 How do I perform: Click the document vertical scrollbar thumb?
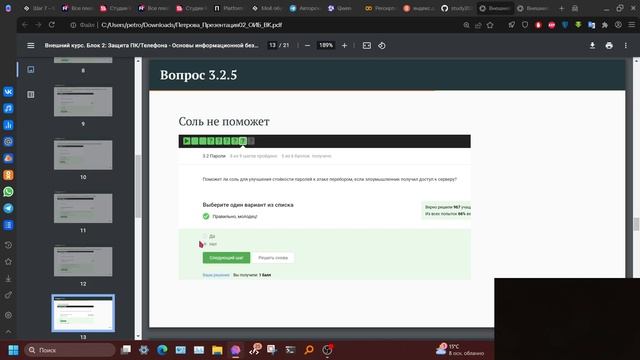636,224
